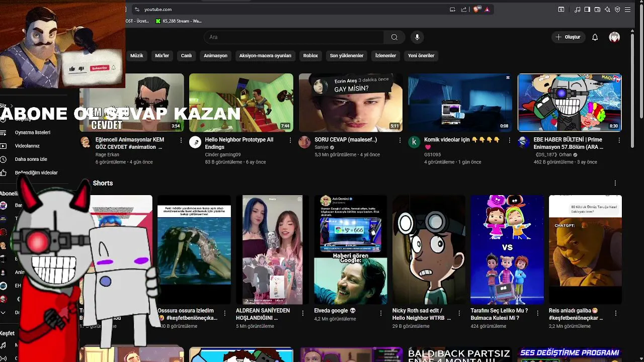Open more options for Eğlenceli Animasyonlar video
Viewport: 644px width, 362px height.
pyautogui.click(x=181, y=140)
